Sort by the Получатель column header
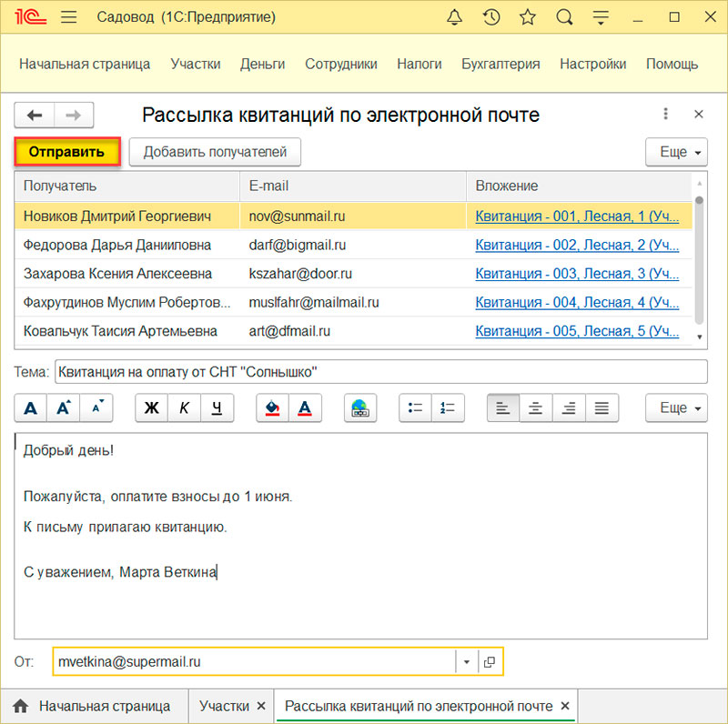The height and width of the screenshot is (724, 728). pyautogui.click(x=127, y=186)
